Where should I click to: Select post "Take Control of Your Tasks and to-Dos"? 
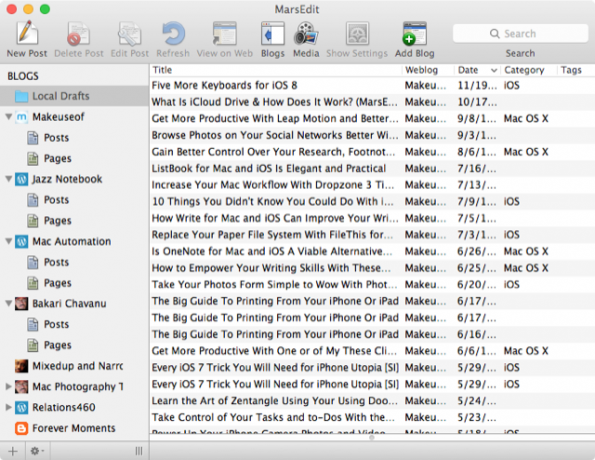click(372, 417)
